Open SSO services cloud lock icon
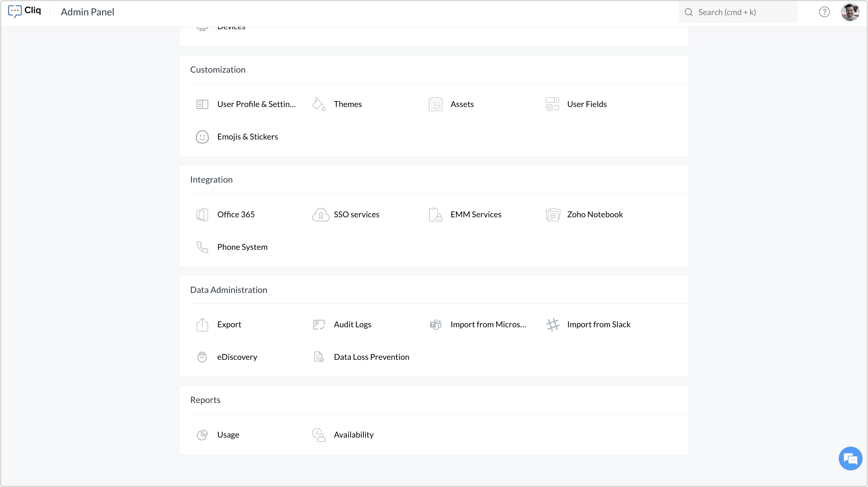The width and height of the screenshot is (868, 487). point(320,215)
